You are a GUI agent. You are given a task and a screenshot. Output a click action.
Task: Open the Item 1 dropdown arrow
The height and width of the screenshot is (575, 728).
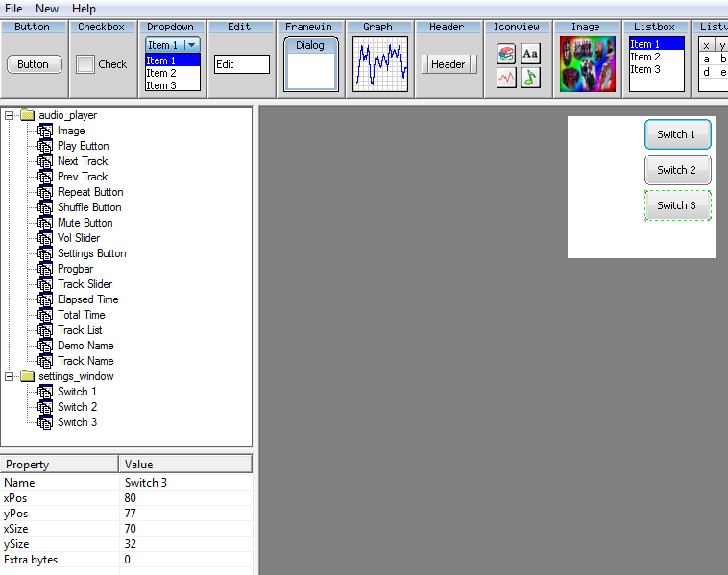(x=191, y=45)
